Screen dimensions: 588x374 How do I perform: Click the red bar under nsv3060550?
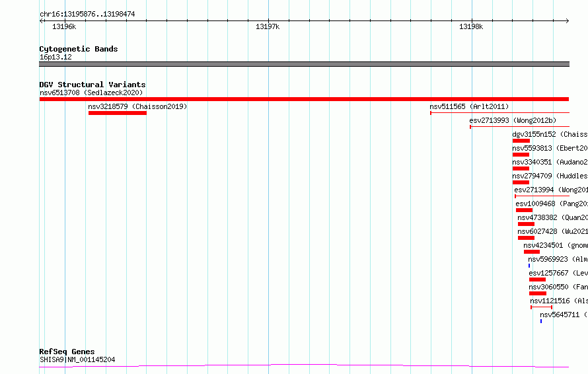click(x=538, y=294)
